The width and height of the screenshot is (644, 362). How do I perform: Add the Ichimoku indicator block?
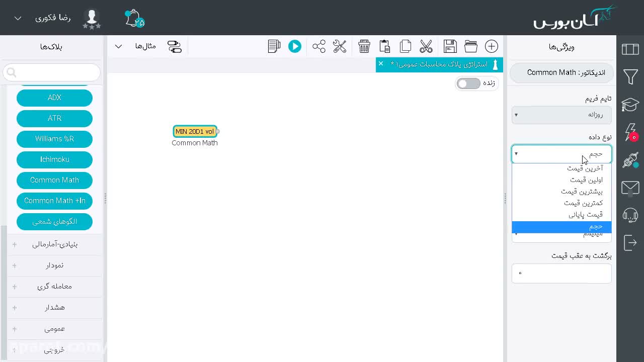coord(54,159)
